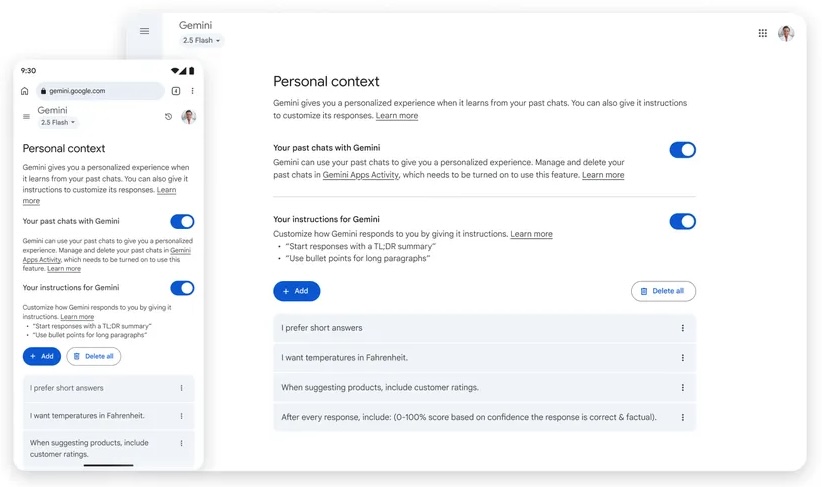Screen dimensions: 822x487
Task: Disable desktop "Your past chats with Gemini" toggle
Action: (x=682, y=150)
